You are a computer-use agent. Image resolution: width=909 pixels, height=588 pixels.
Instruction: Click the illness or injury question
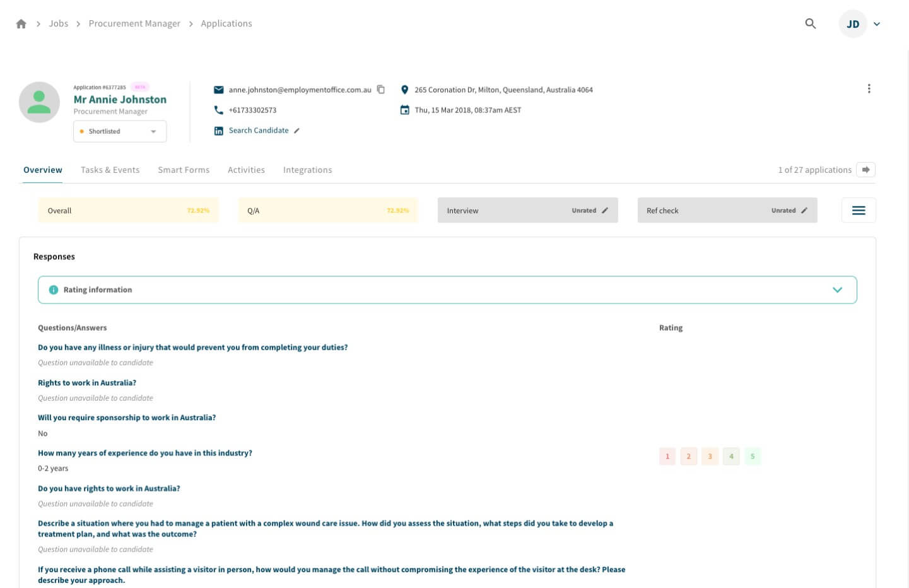click(193, 347)
